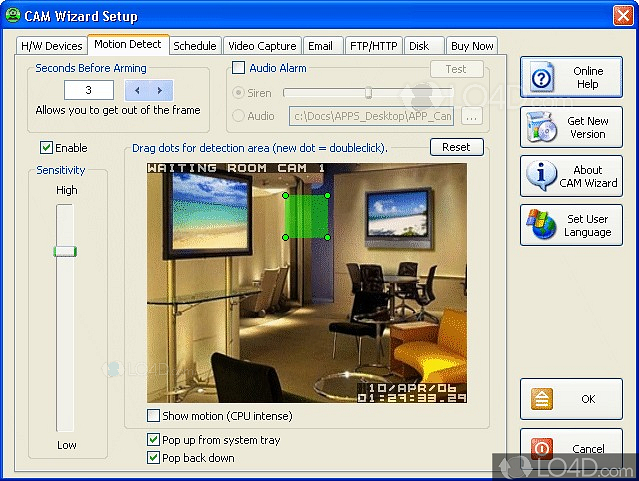Click the Siren volume slider thumb
Screen dimensions: 639x481
point(368,93)
